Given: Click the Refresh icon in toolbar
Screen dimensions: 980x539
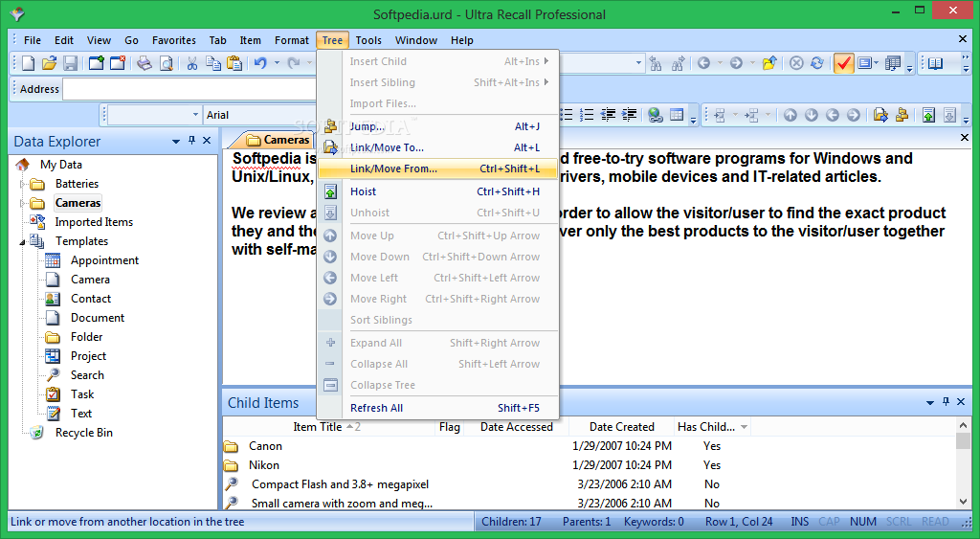Looking at the screenshot, I should pyautogui.click(x=817, y=63).
